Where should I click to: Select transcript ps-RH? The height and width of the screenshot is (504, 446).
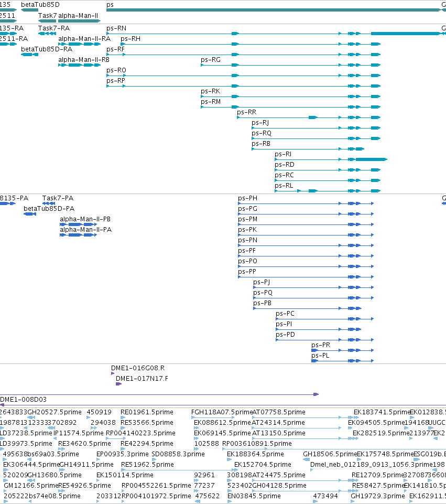point(251,44)
